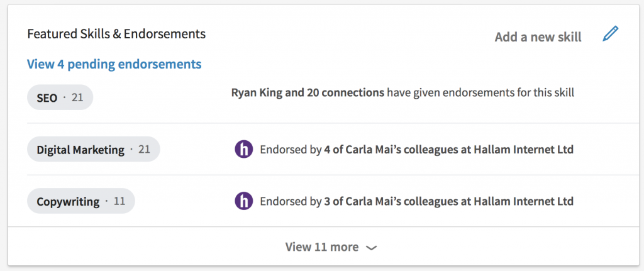Open View 4 pending endorsements link

tap(114, 64)
